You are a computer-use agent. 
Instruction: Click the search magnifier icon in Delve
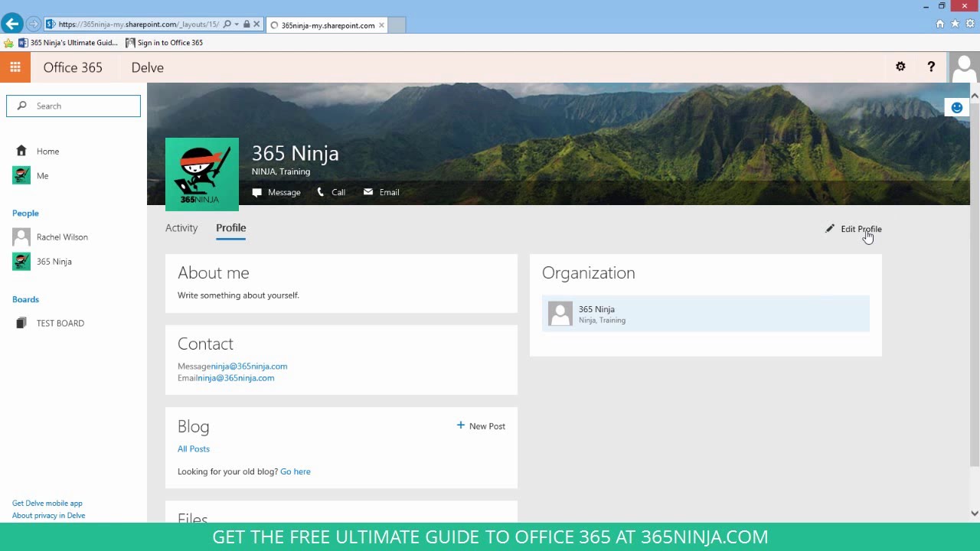(21, 106)
